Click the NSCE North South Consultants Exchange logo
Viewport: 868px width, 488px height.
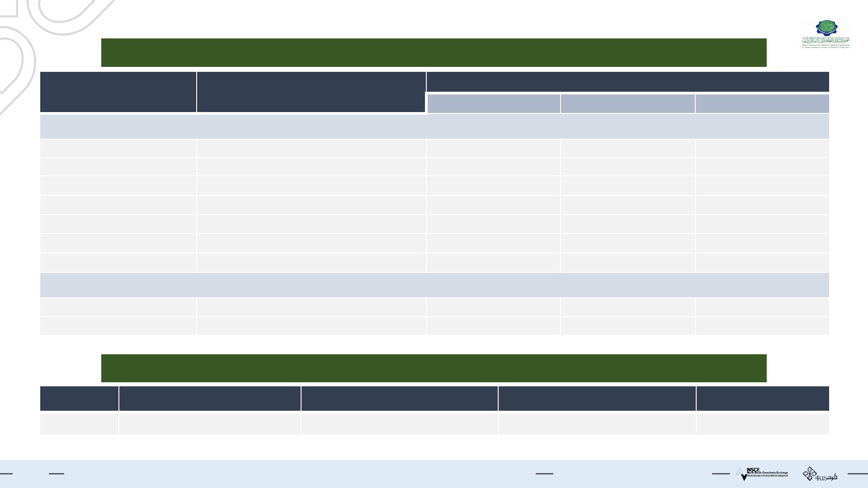[762, 474]
